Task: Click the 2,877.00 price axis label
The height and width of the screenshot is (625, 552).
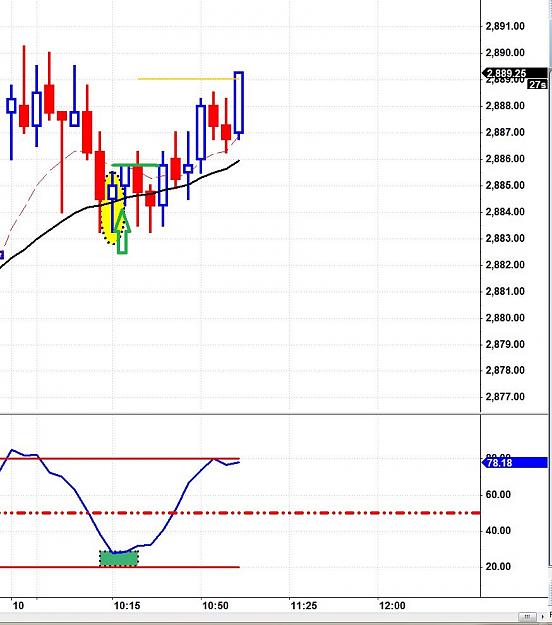Action: 505,397
